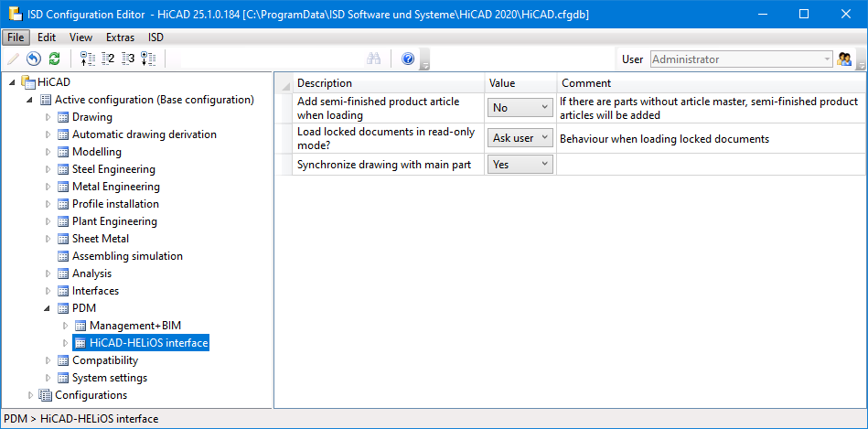
Task: Open help with blue question mark icon
Action: coord(408,59)
